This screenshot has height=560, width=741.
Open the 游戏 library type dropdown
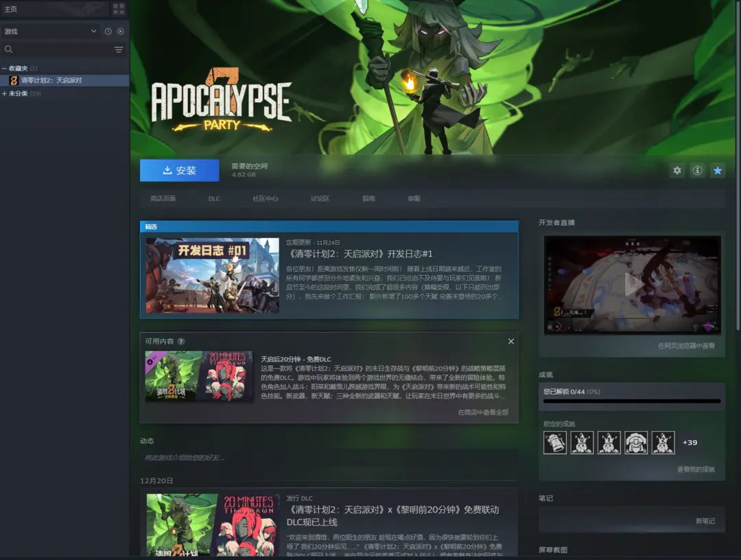[x=51, y=31]
